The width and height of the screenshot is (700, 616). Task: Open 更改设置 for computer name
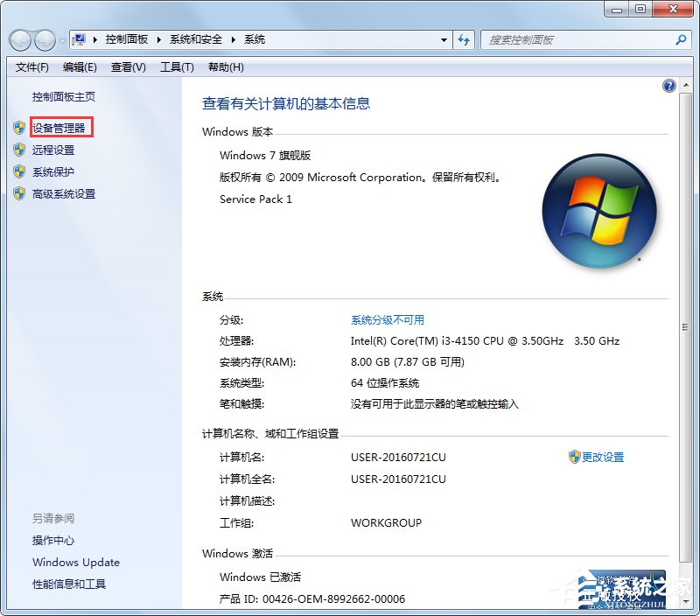pyautogui.click(x=602, y=457)
